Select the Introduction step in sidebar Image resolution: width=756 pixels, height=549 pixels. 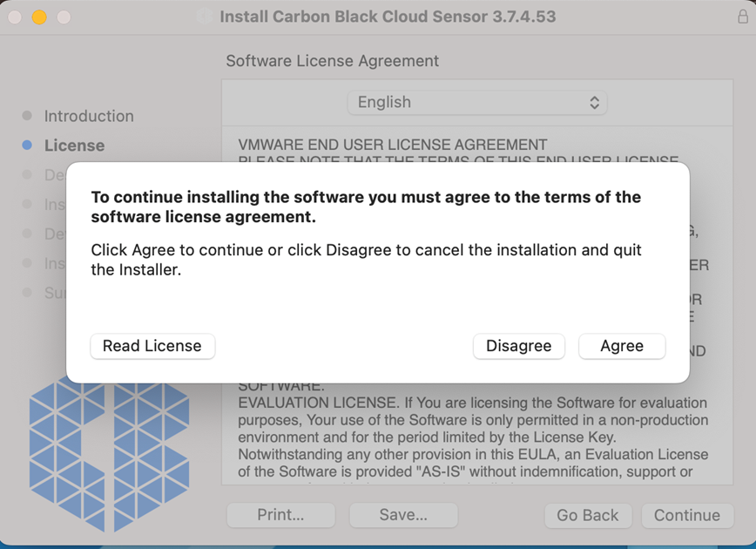coord(89,116)
